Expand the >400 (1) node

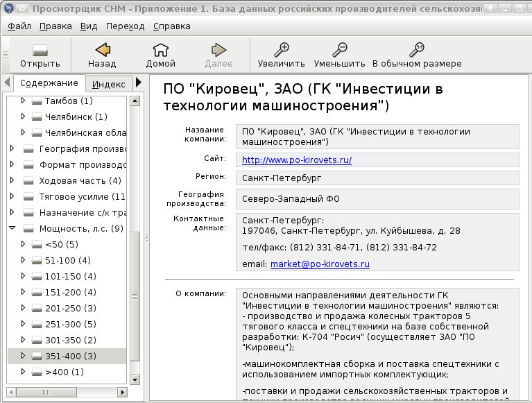coord(23,372)
